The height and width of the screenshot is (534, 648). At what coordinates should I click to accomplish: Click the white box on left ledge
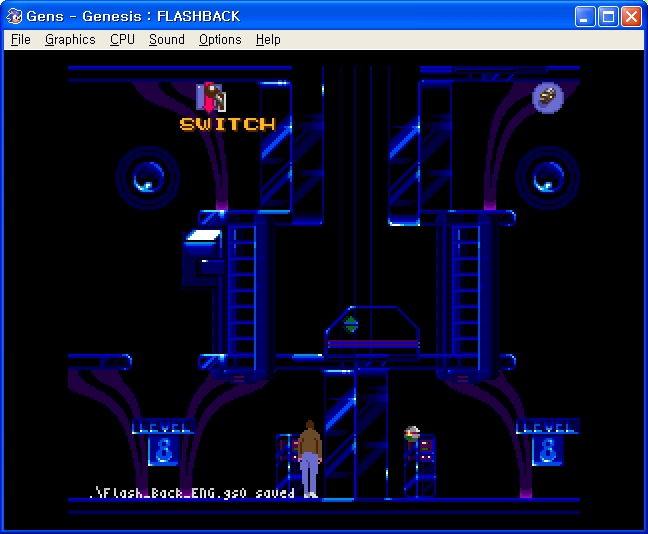point(203,236)
